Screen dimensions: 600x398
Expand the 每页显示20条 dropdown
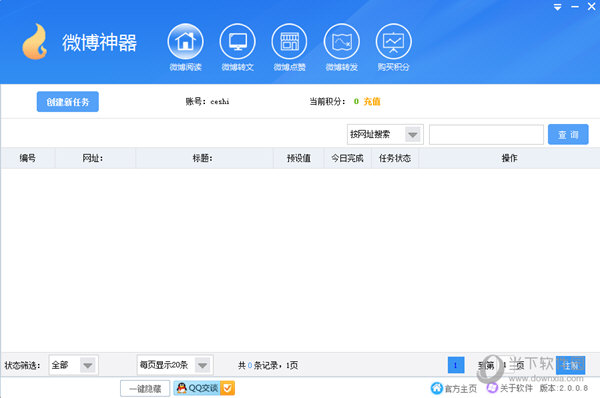[x=202, y=365]
